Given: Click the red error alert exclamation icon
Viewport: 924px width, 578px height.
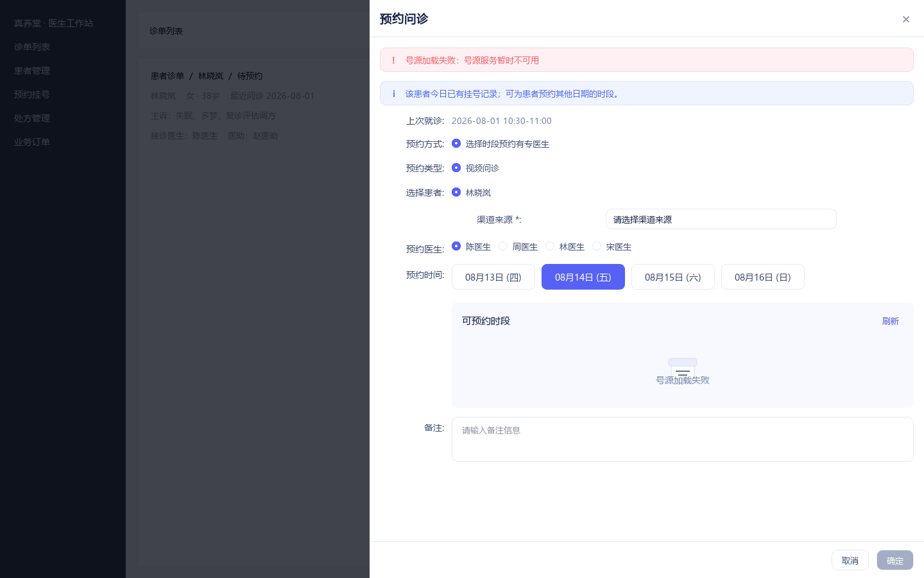Looking at the screenshot, I should click(393, 60).
